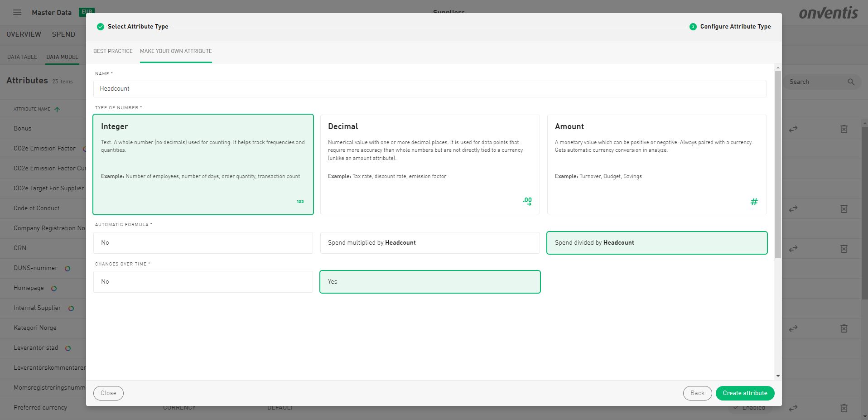Click the search magnifier icon

coord(851,82)
